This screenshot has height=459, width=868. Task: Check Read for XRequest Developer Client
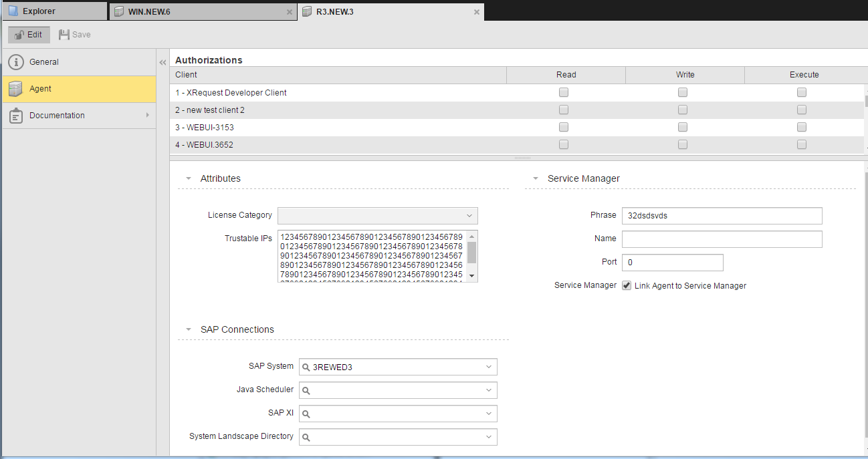(564, 92)
